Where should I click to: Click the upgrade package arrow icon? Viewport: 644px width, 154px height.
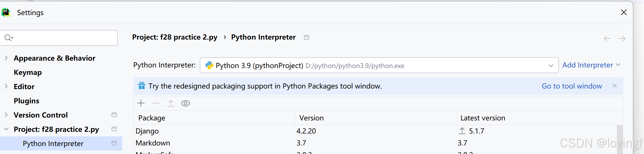[x=170, y=103]
